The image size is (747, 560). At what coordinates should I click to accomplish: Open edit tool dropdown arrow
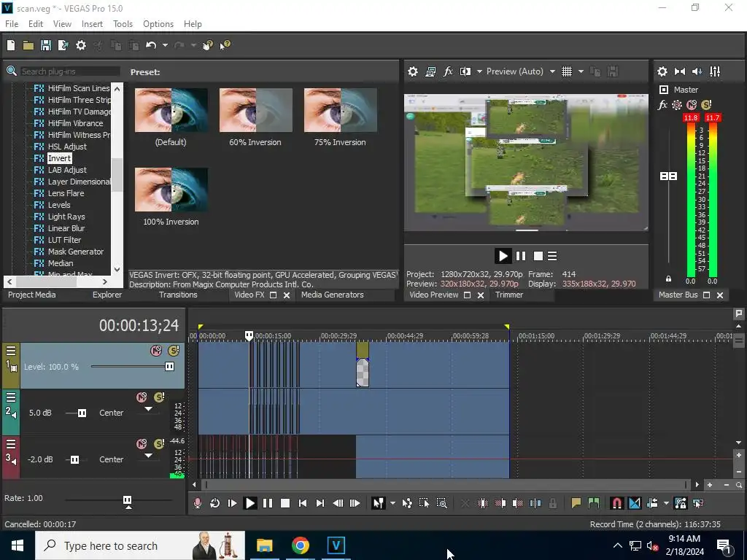[x=392, y=503]
